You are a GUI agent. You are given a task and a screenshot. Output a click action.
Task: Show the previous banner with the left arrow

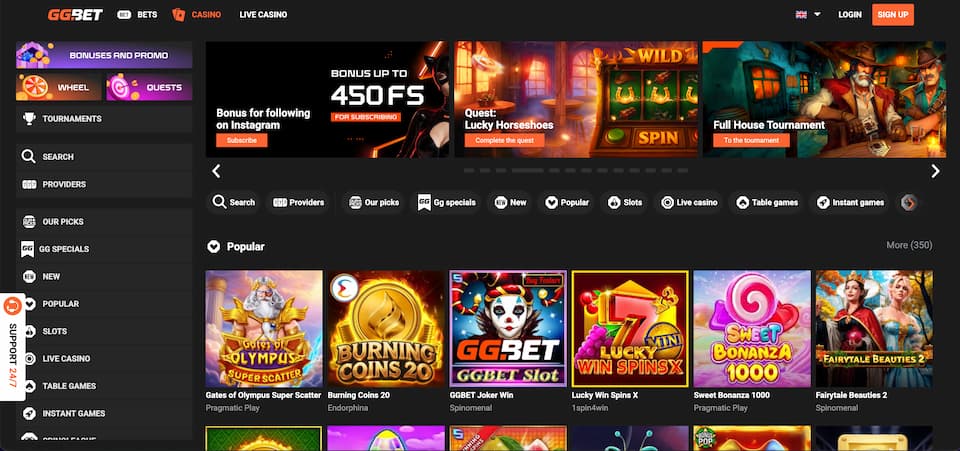click(x=216, y=171)
